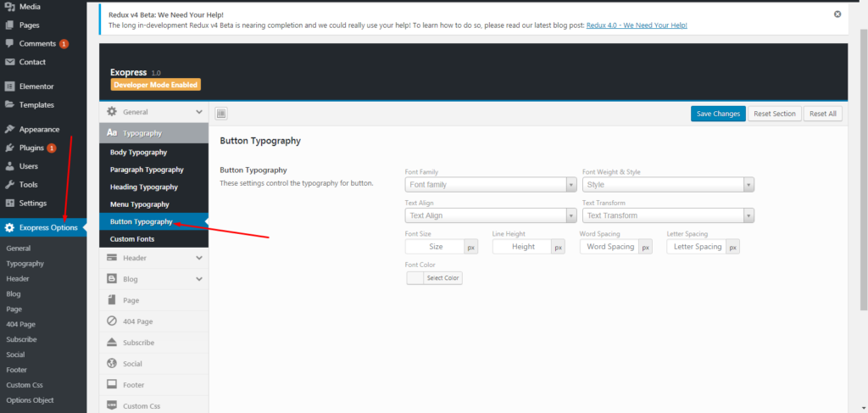Expand the General section chevron
The height and width of the screenshot is (413, 868).
point(199,112)
